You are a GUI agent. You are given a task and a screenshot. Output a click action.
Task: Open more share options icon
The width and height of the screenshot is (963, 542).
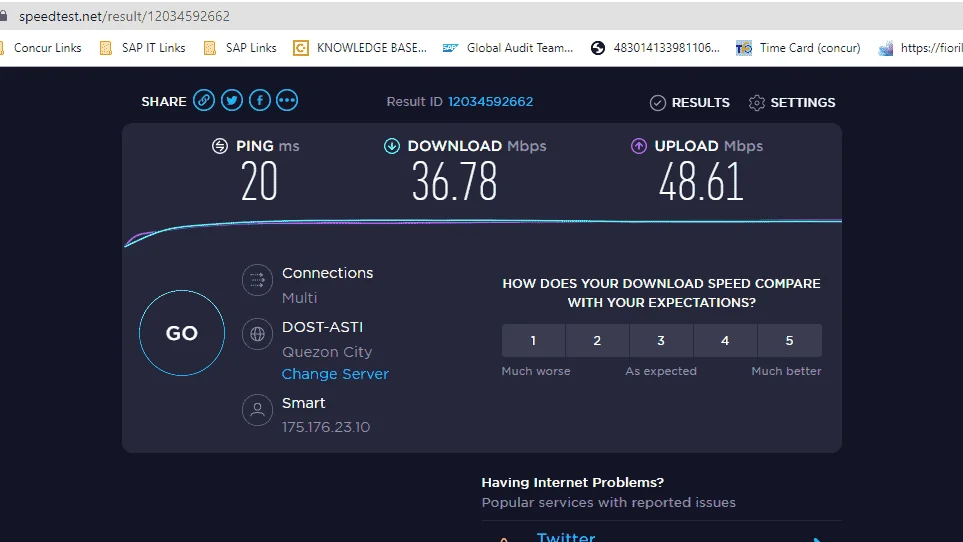coord(287,100)
